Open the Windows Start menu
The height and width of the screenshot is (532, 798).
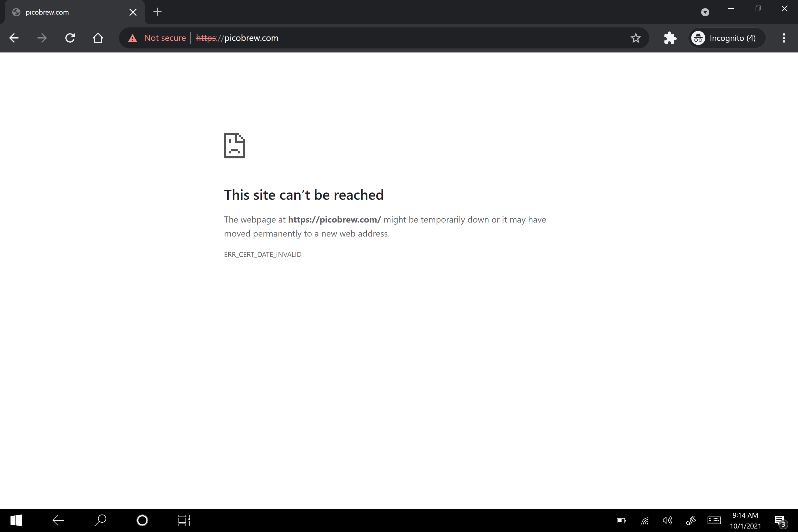pyautogui.click(x=16, y=520)
